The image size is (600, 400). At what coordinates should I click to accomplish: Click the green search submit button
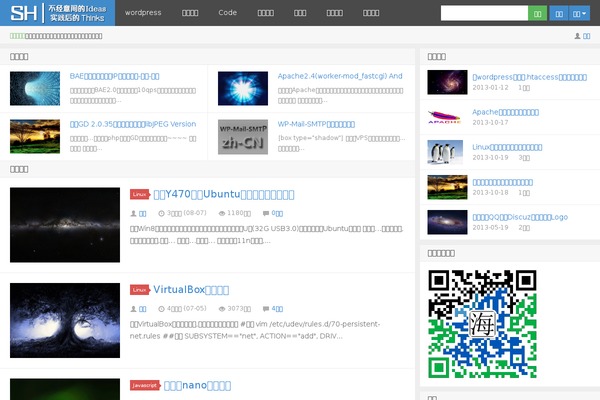pos(537,13)
